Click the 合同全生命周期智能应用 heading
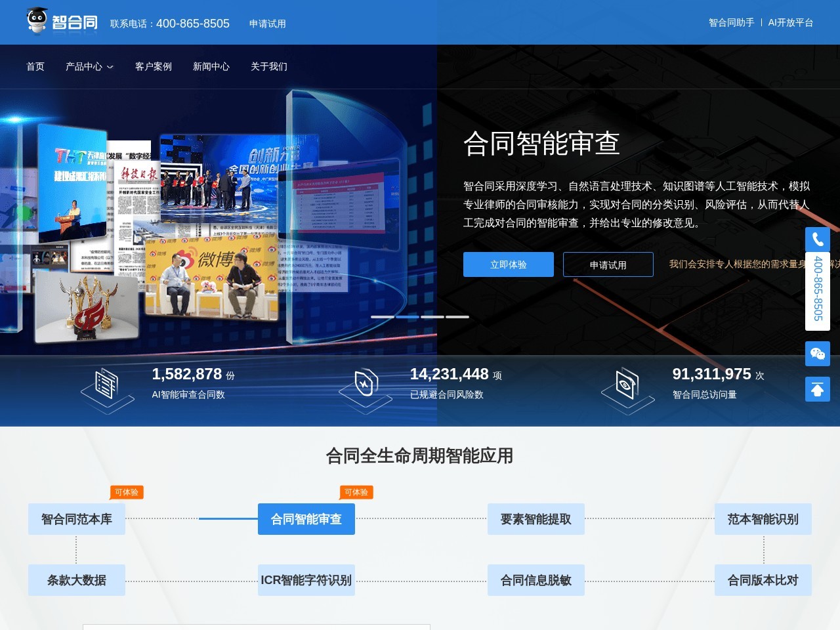The image size is (840, 630). [420, 455]
